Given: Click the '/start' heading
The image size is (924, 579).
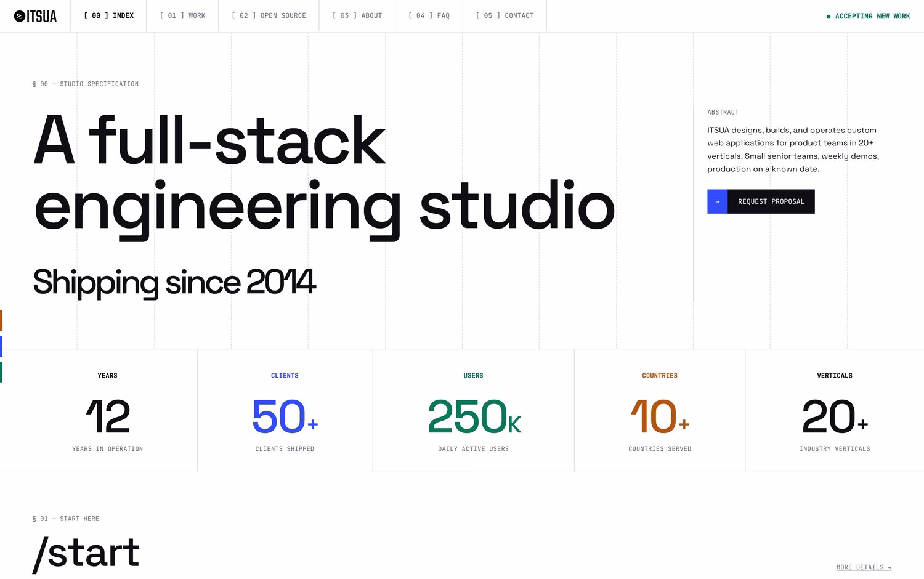Looking at the screenshot, I should click(86, 553).
